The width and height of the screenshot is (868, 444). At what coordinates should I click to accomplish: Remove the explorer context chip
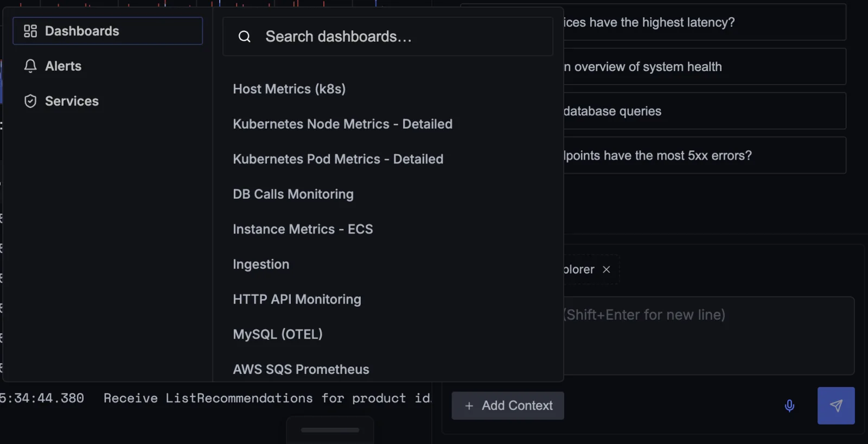(607, 270)
